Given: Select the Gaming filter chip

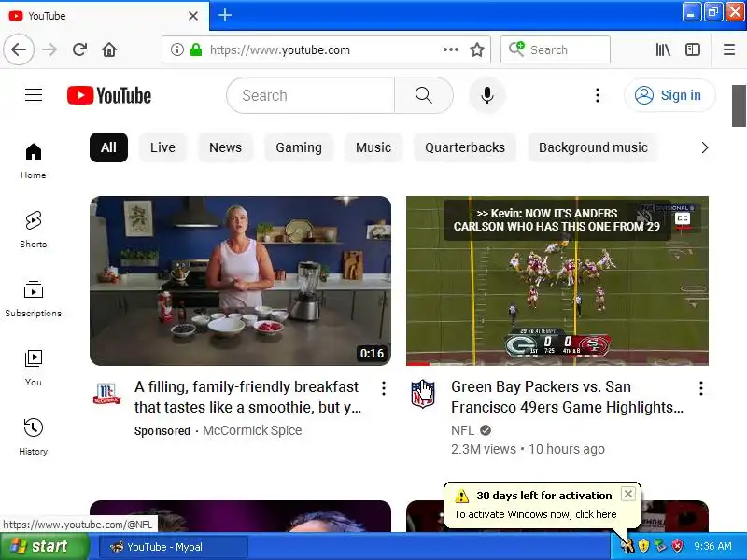Looking at the screenshot, I should click(299, 147).
